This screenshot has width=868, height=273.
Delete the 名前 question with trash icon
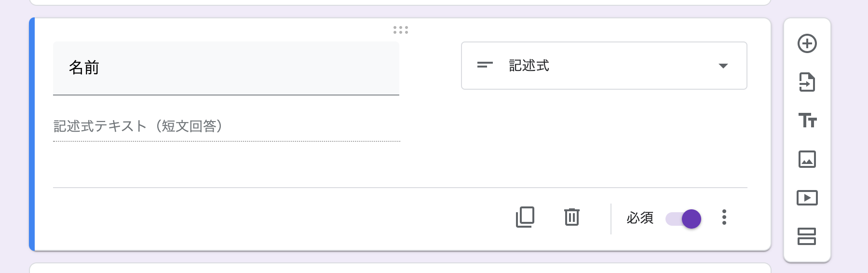click(x=572, y=217)
